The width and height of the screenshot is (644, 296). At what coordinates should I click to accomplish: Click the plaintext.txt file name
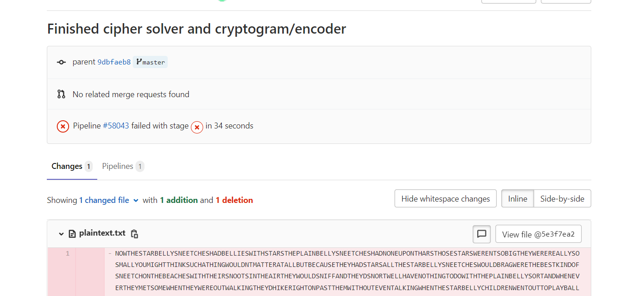(x=102, y=233)
